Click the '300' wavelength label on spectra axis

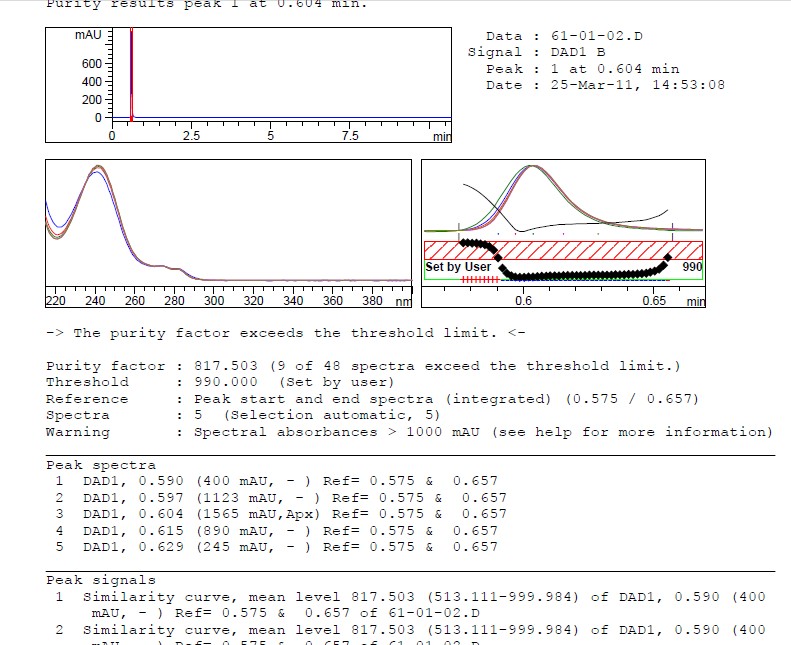[x=214, y=301]
